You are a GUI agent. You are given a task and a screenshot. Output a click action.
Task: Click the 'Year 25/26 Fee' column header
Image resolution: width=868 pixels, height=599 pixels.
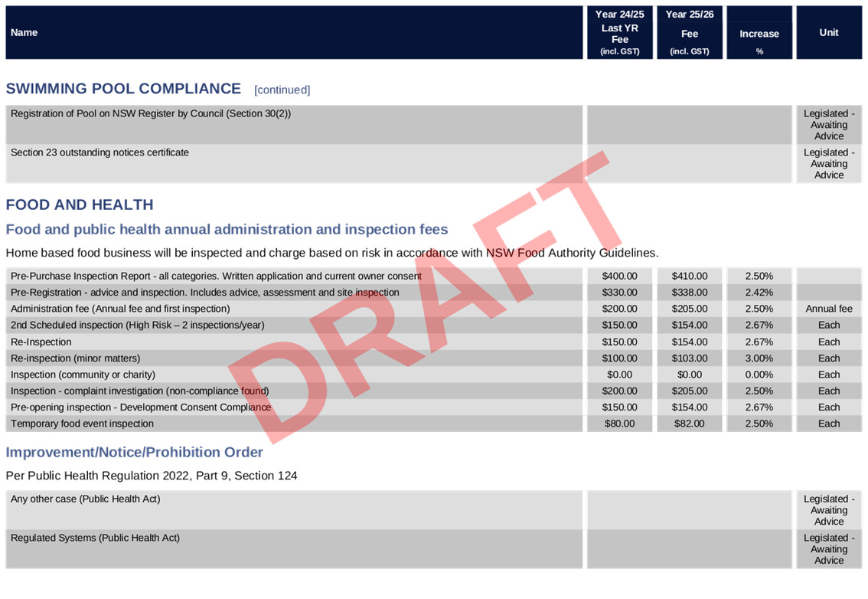click(x=689, y=33)
